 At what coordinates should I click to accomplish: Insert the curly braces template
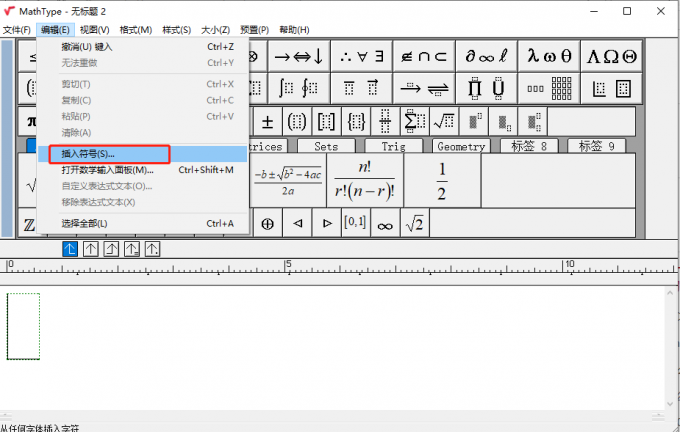[356, 122]
